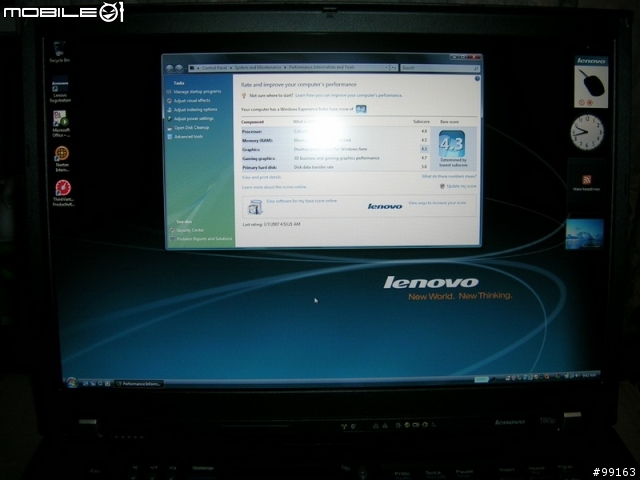Viewport: 640px width, 480px height.
Task: Click the Back navigation arrow button
Action: tap(170, 68)
